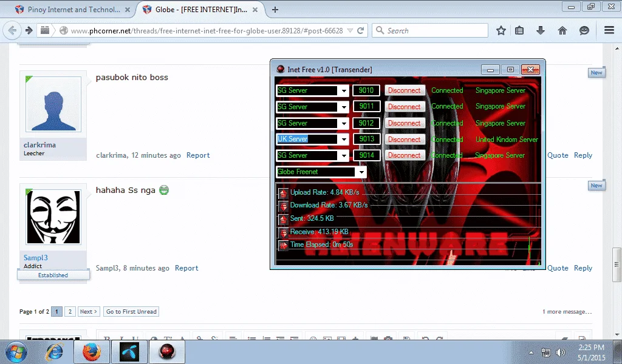Click Sampl3's Guy Fawkes mask avatar
The height and width of the screenshot is (364, 622).
(x=53, y=217)
